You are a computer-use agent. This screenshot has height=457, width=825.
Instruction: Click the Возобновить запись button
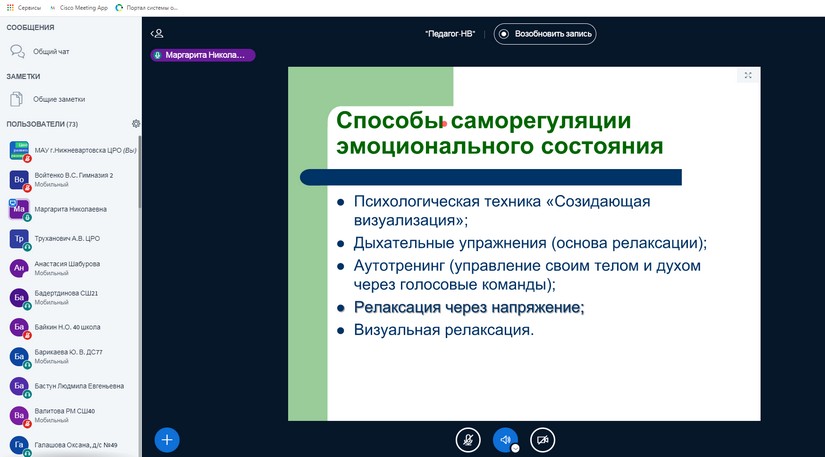[x=545, y=34]
